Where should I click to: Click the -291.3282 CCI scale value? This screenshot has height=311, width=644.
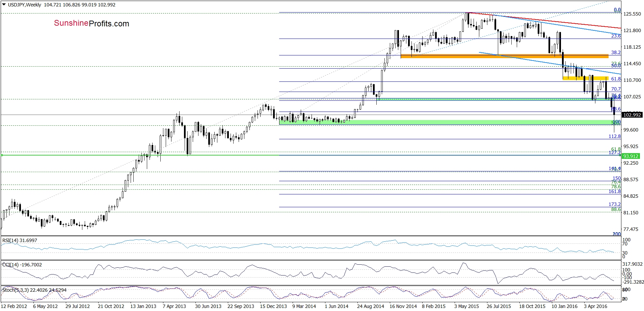[x=633, y=282]
